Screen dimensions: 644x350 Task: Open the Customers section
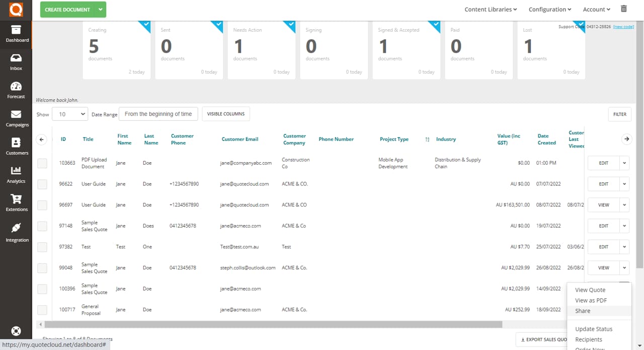[x=16, y=145]
